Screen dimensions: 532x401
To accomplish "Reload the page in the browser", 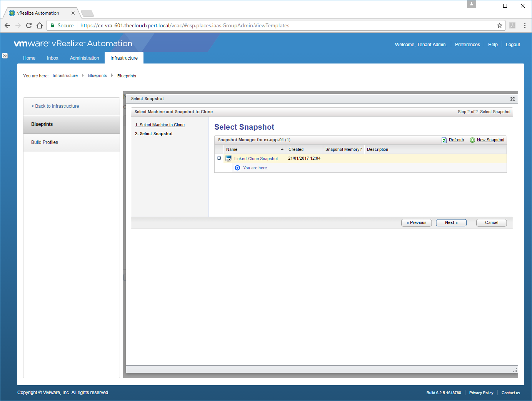I will (x=29, y=25).
